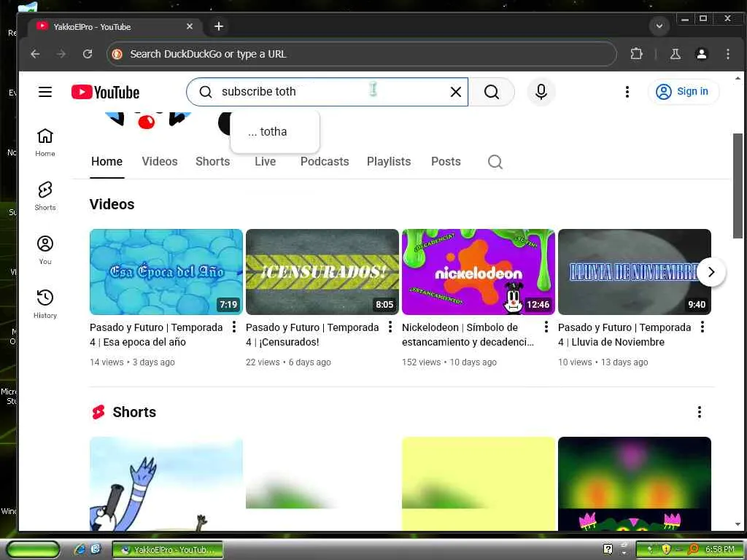Select the YakkoElPro - YouTube taskbar button
Image resolution: width=747 pixels, height=560 pixels.
pyautogui.click(x=168, y=550)
